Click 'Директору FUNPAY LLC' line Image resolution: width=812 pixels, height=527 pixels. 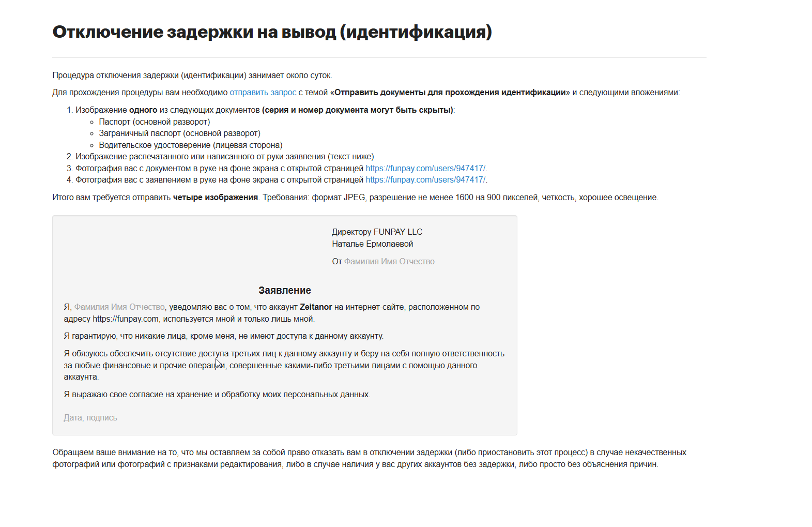[x=377, y=232]
